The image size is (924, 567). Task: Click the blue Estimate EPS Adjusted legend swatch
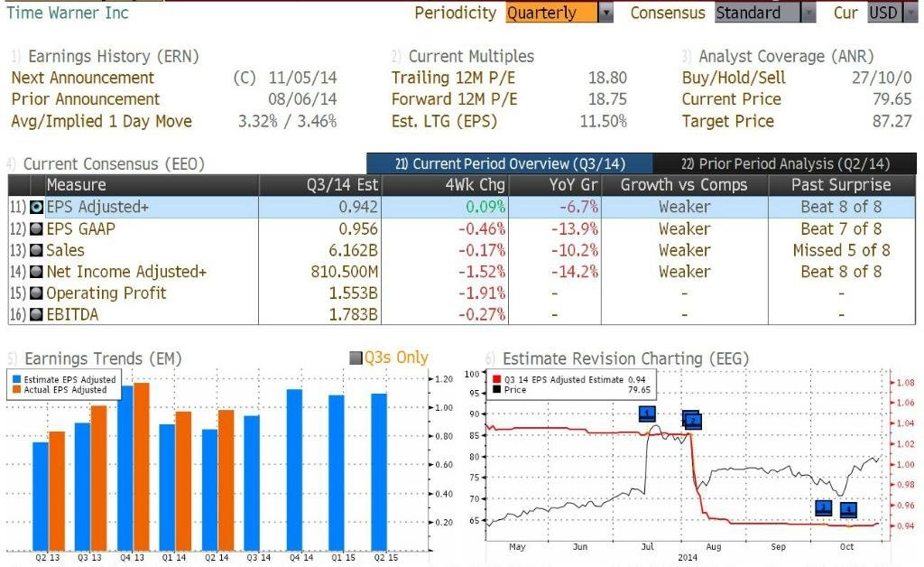pos(16,379)
